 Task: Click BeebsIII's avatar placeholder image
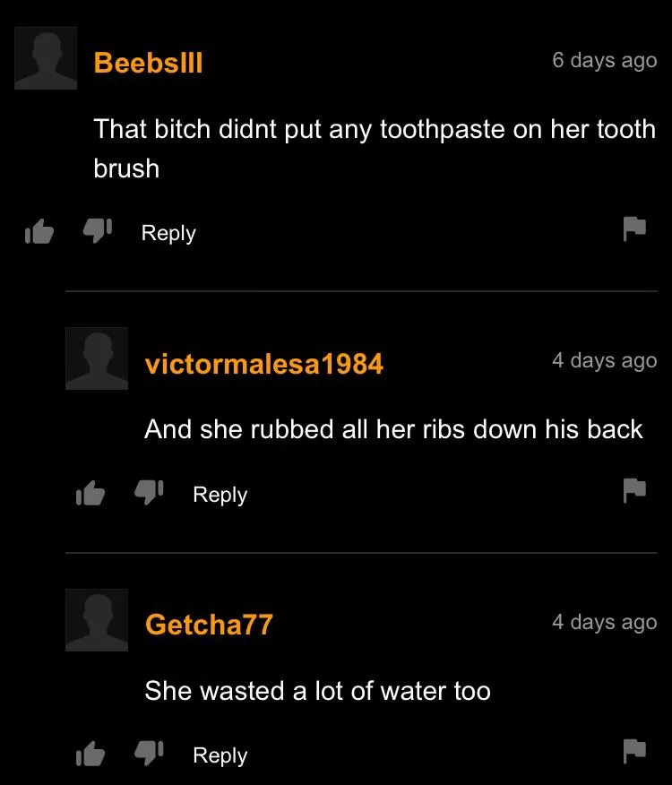46,58
